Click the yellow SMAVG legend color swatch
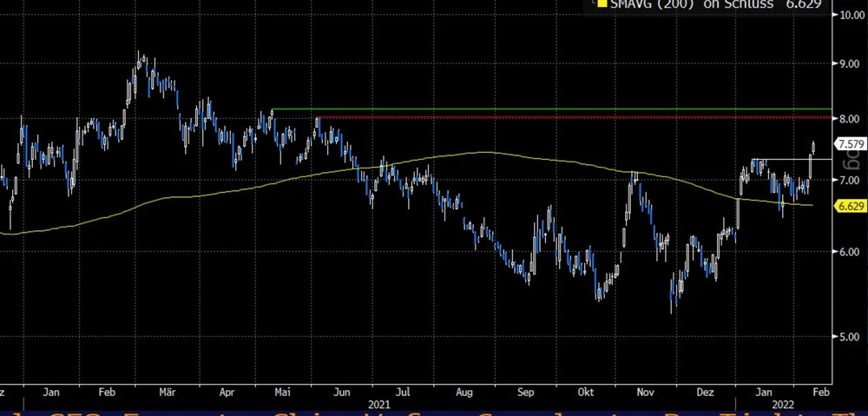This screenshot has height=416, width=868. (602, 4)
